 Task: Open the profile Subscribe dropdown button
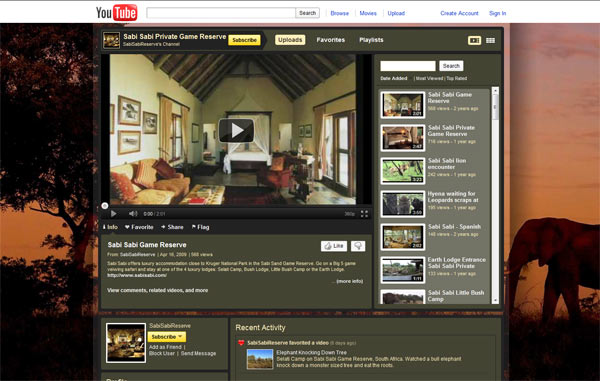click(x=166, y=337)
